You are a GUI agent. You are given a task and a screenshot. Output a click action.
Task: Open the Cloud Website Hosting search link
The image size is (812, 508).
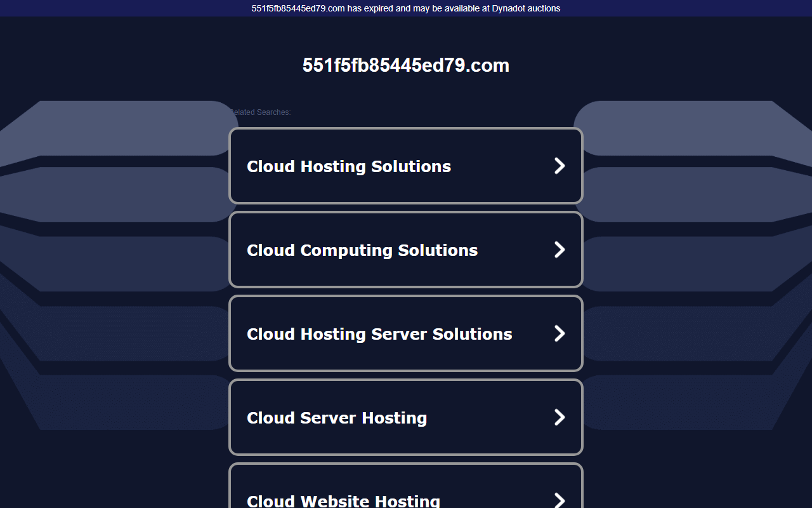tap(406, 486)
